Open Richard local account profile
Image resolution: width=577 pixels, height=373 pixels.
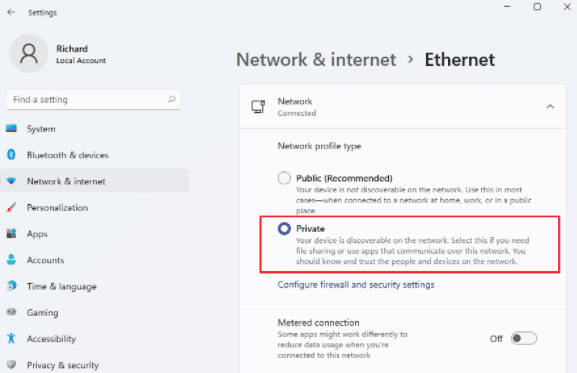coord(59,54)
